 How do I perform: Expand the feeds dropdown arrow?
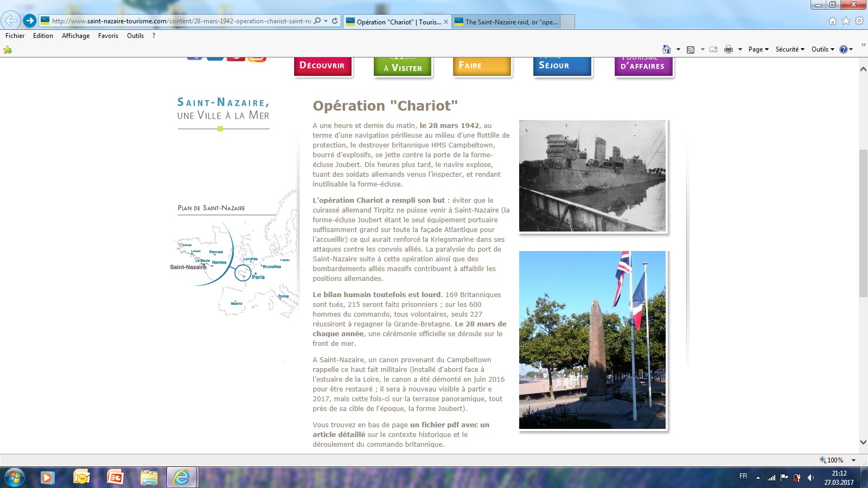coord(703,49)
